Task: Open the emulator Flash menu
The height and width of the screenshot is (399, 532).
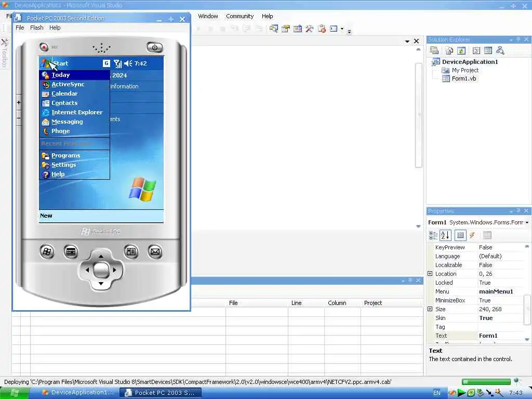Action: (37, 28)
